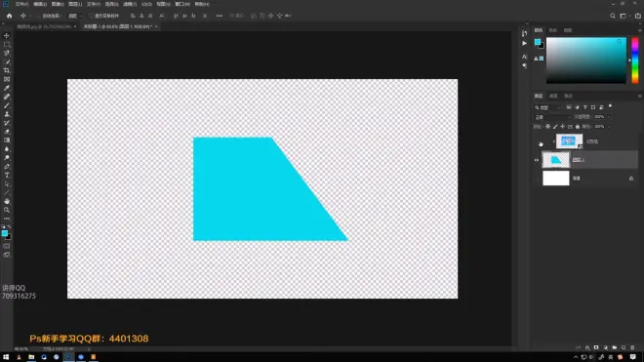The width and height of the screenshot is (644, 362).
Task: Select the Move tool in the toolbox
Action: [7, 36]
